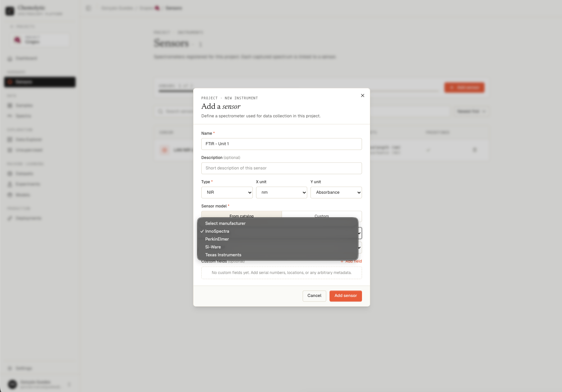Select PerkinElmer from manufacturer list
This screenshot has width=562, height=392.
(x=277, y=239)
